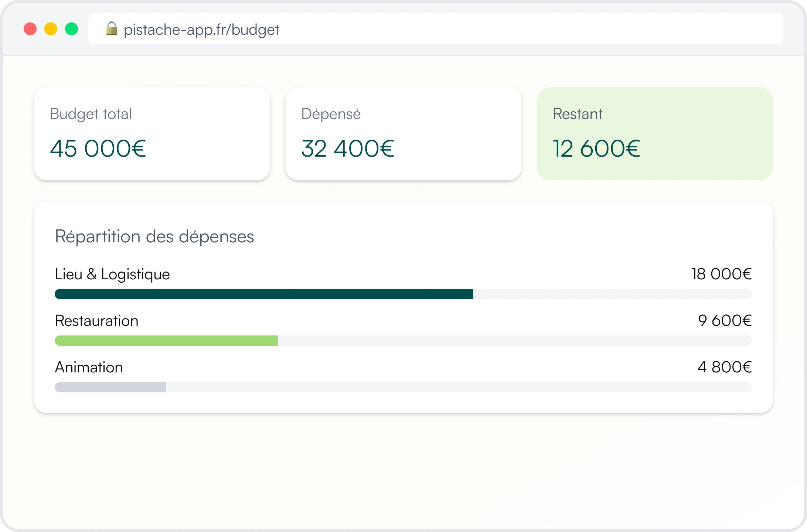This screenshot has height=532, width=807.
Task: Click the 18 000€ amount for Lieu & Logistique
Action: coord(721,274)
